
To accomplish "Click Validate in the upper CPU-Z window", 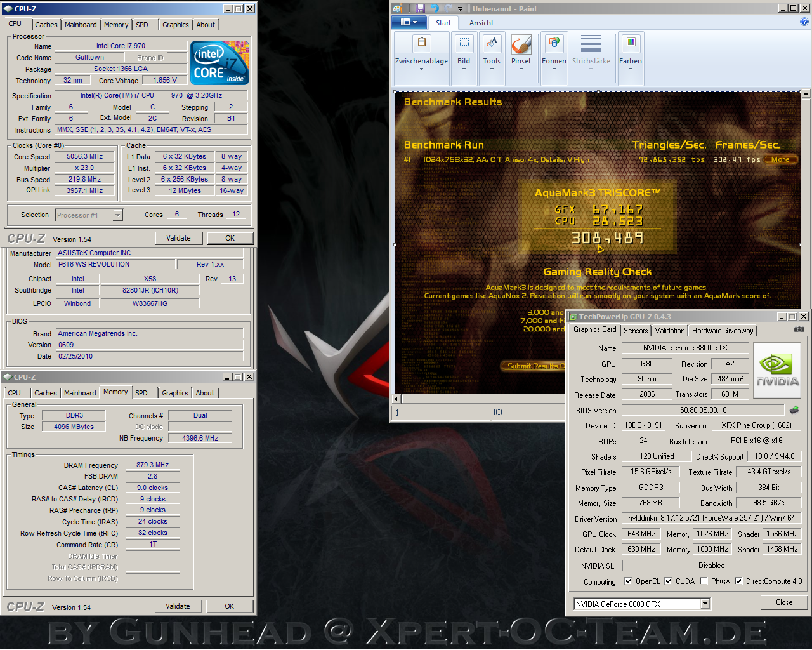I will point(179,238).
